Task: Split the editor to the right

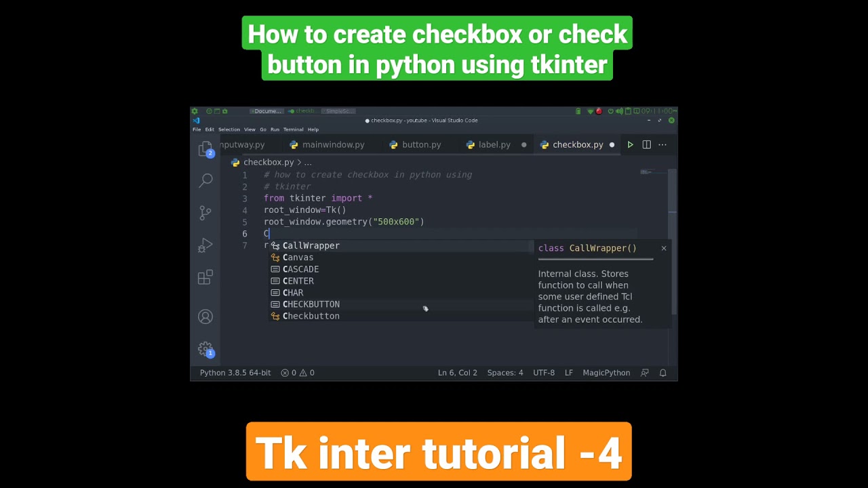Action: pos(646,144)
